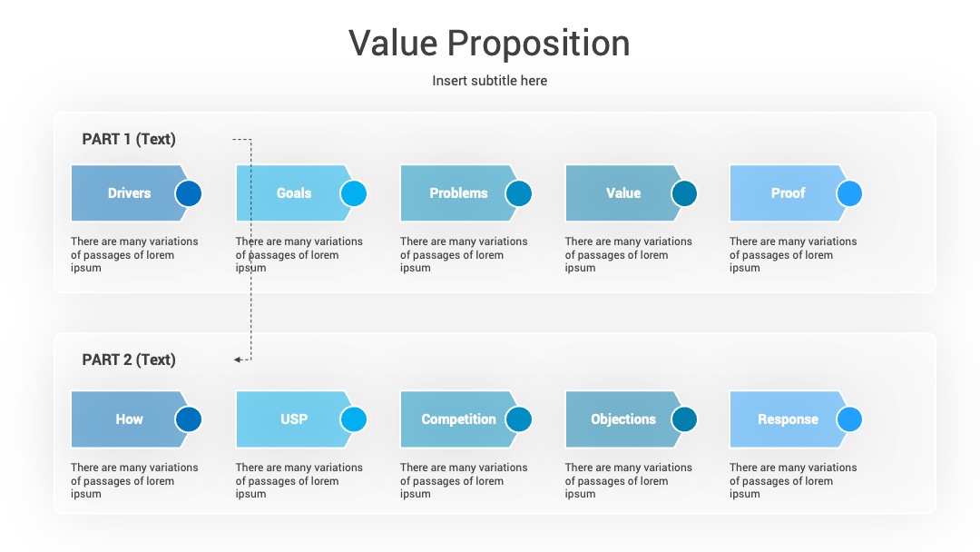Select the description text under How

pos(134,481)
